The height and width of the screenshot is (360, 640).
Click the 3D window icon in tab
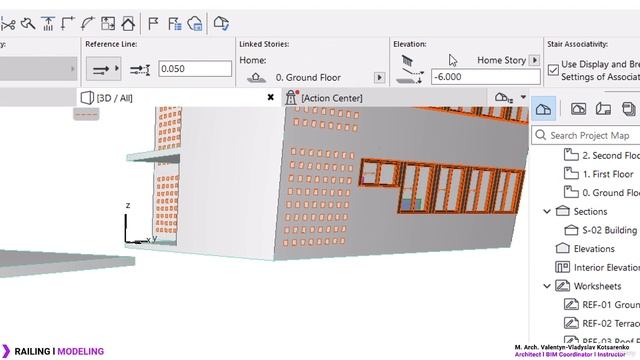click(x=87, y=98)
